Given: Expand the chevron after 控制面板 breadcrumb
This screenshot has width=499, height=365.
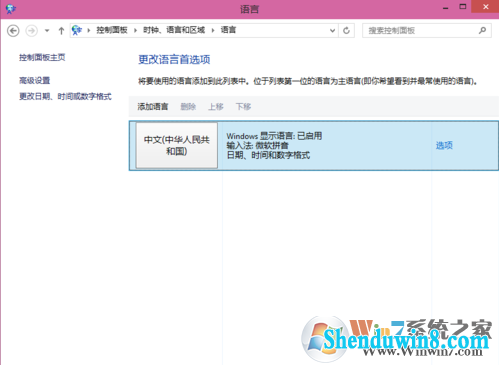Looking at the screenshot, I should (135, 31).
